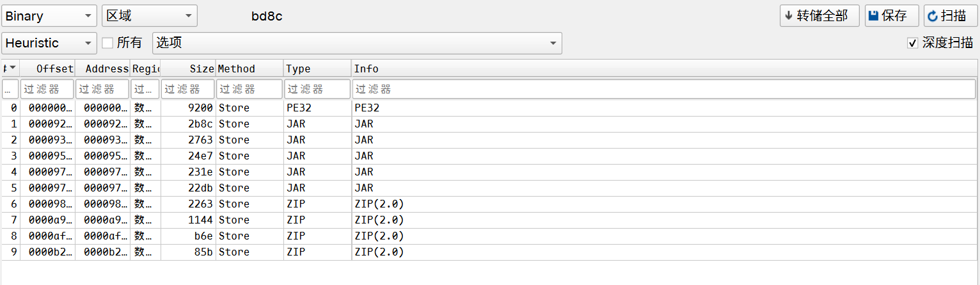Select the PE32 row with size 9200
The height and width of the screenshot is (285, 980).
point(489,108)
